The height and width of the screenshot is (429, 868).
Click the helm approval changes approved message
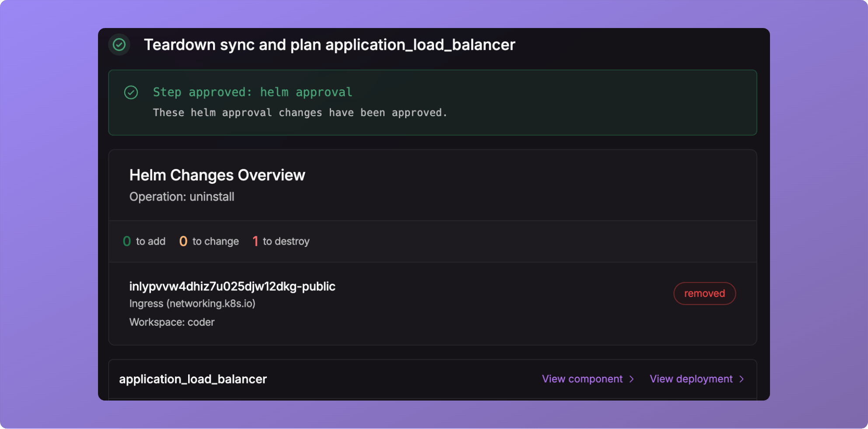pyautogui.click(x=300, y=113)
